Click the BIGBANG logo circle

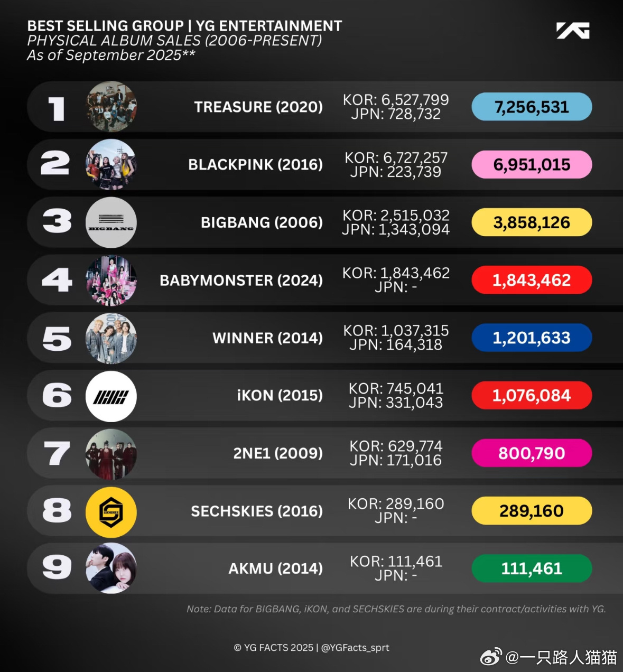tap(111, 222)
